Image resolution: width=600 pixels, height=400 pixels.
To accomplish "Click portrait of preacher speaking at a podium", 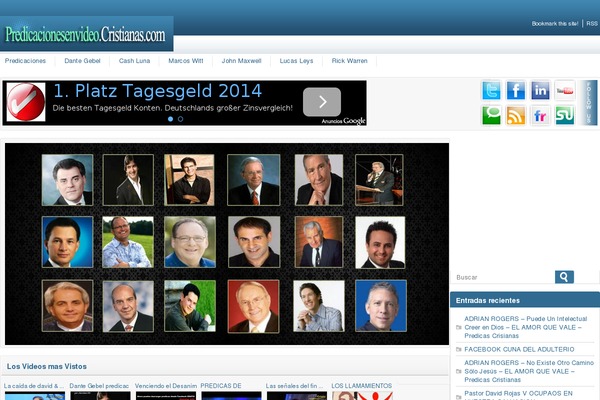I will [x=379, y=180].
